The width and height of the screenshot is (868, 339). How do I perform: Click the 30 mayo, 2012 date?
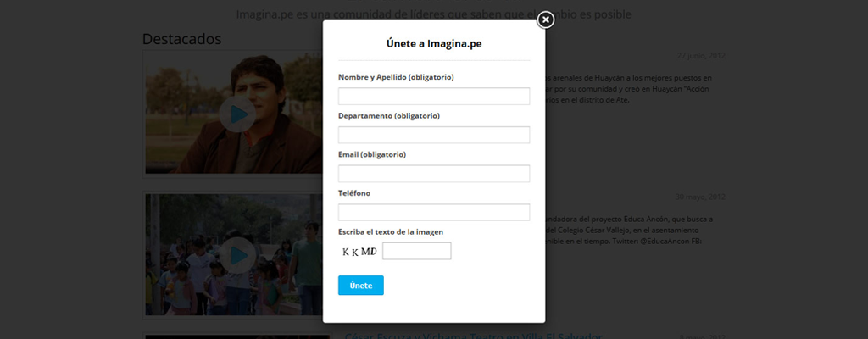point(700,197)
